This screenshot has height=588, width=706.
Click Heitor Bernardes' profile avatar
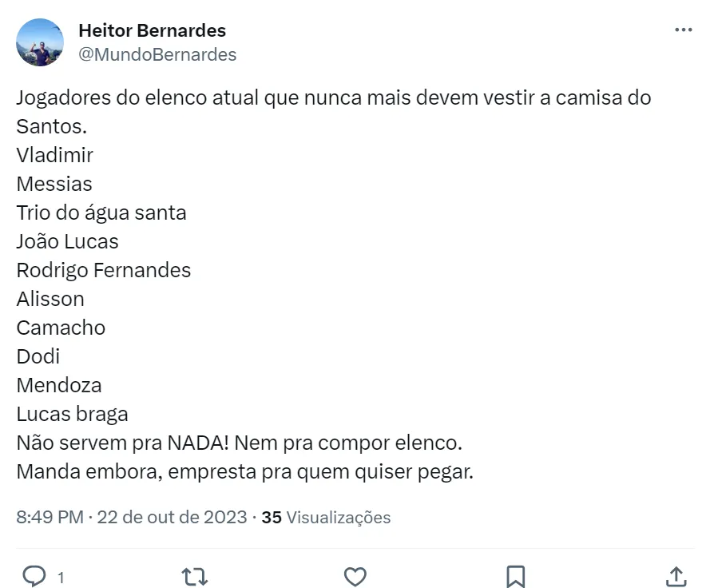40,42
